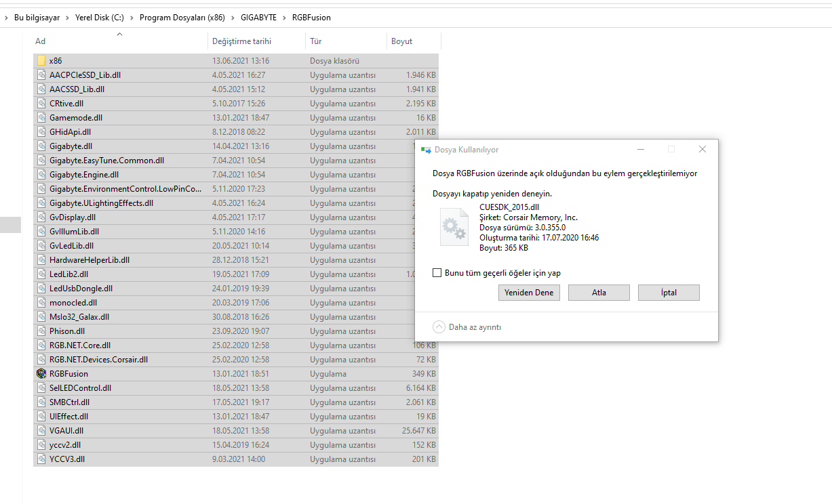
Task: Select the file named Gigabyte.EnvironmentControl.LowPinCo...
Action: (x=125, y=189)
